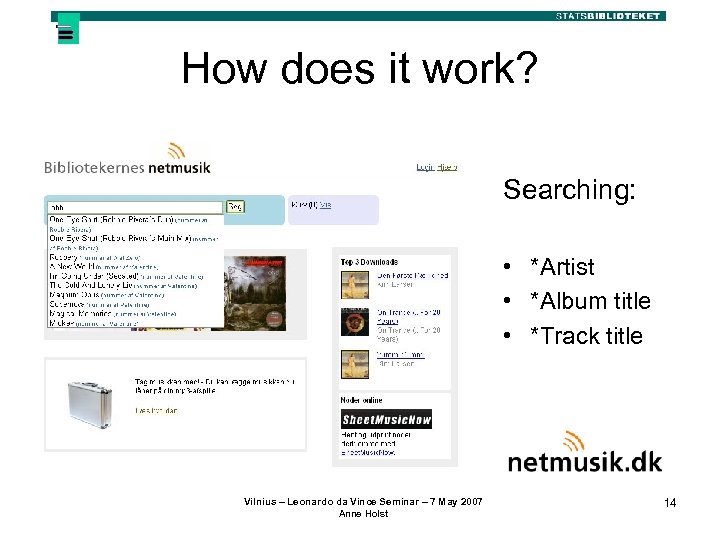Viewport: 720px width, 540px height.
Task: Click the green Statsbiblioteket logo icon
Action: click(68, 28)
